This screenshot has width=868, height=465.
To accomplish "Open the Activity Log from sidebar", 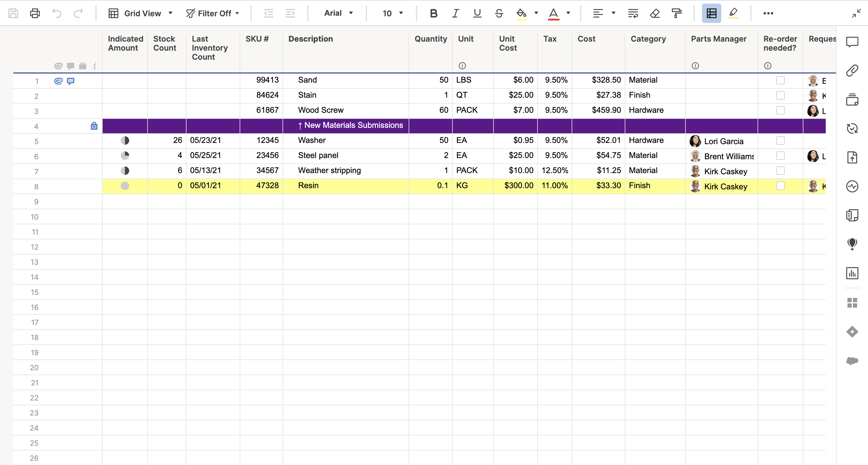I will tap(852, 186).
